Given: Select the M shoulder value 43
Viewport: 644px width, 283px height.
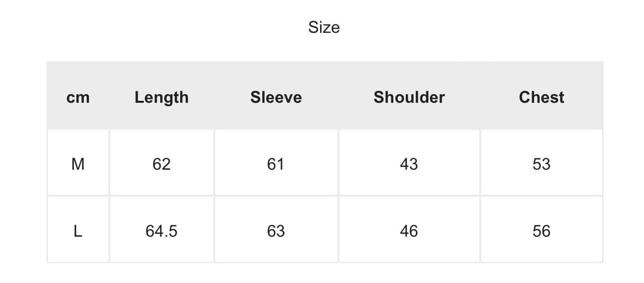Looking at the screenshot, I should point(409,164).
